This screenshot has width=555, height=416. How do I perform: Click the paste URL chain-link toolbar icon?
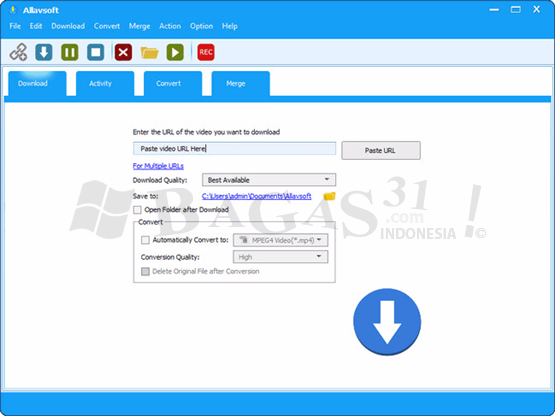tap(18, 52)
